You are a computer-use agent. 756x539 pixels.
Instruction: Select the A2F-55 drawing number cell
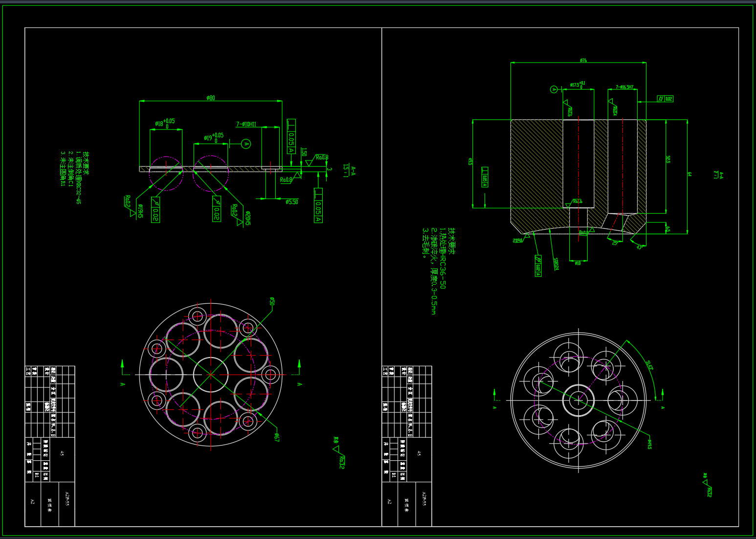tap(67, 498)
